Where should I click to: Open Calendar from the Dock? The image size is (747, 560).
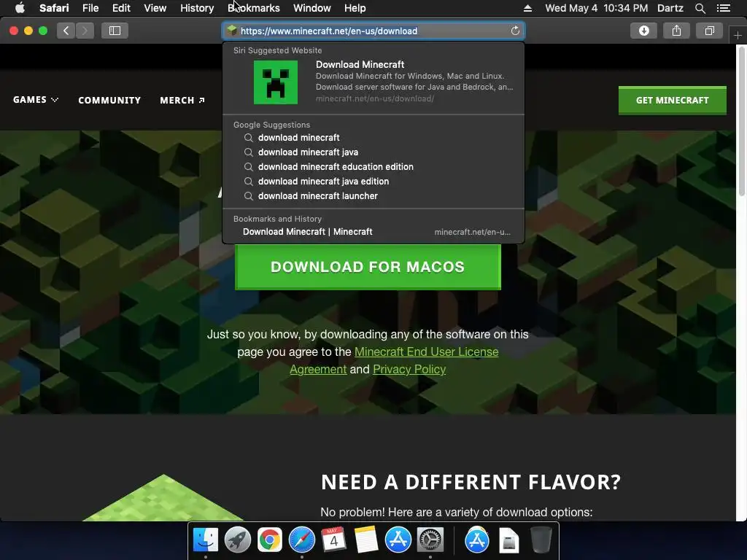333,540
